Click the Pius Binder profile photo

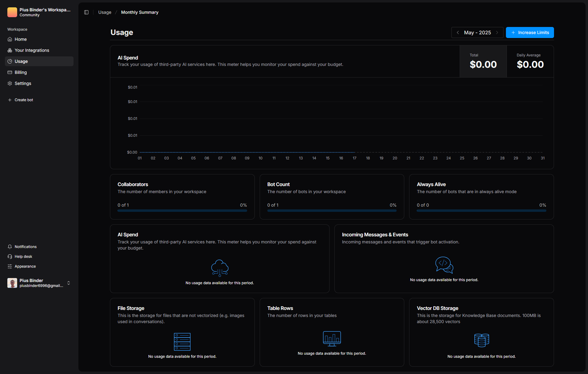(x=12, y=283)
